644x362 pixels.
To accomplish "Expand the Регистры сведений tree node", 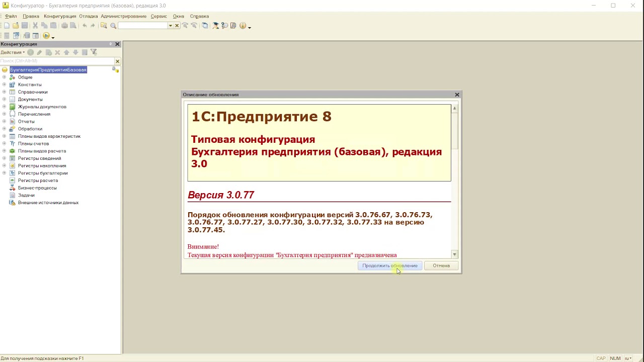I will click(4, 158).
